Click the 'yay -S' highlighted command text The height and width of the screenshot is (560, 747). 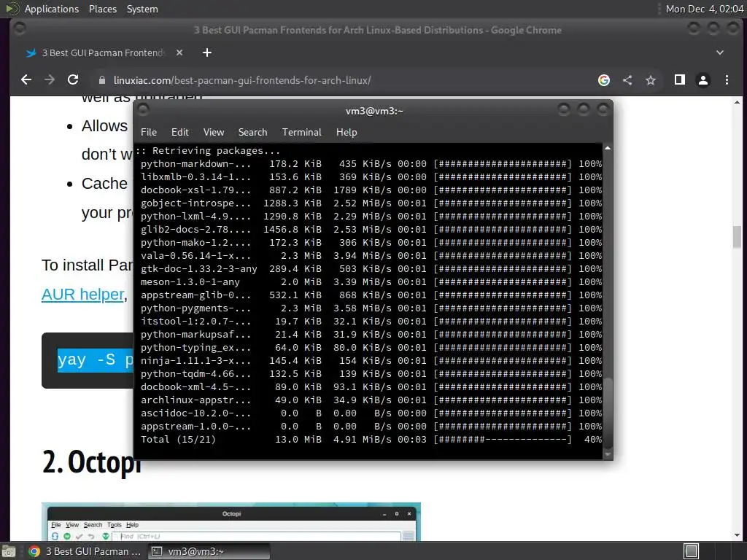96,360
